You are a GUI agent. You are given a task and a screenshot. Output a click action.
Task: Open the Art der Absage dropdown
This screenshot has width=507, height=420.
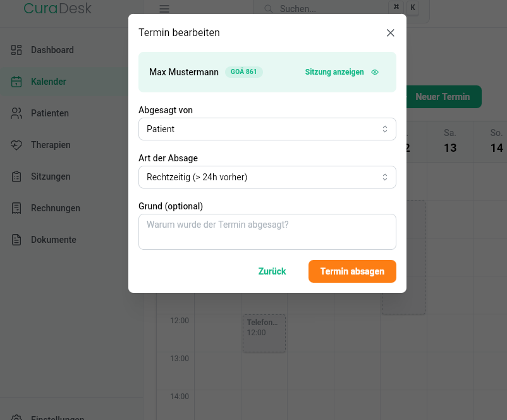click(x=267, y=177)
